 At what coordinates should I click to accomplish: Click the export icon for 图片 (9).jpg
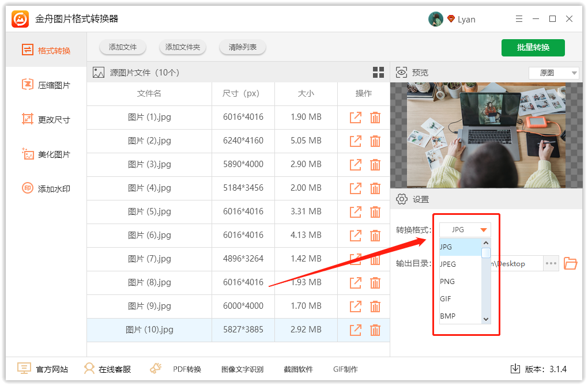[x=356, y=306]
